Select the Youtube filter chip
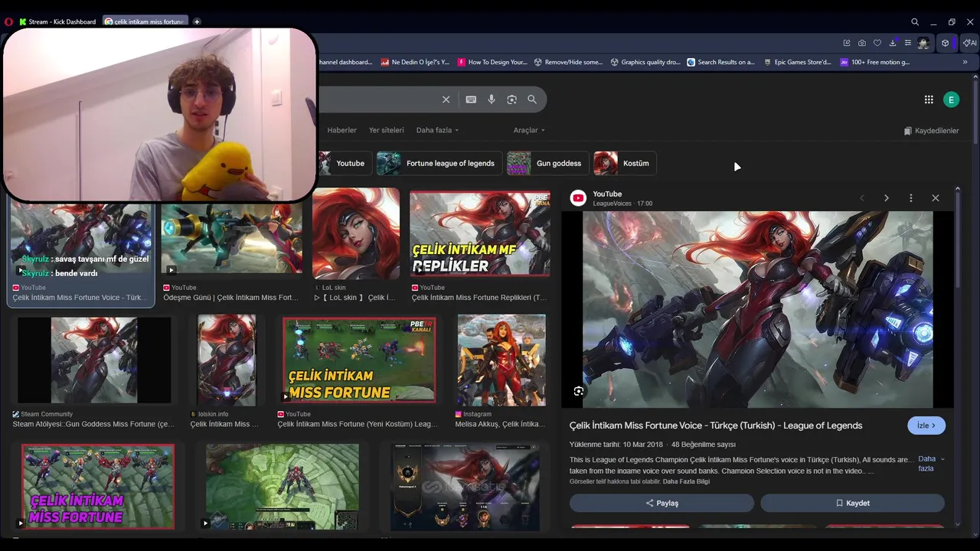980x551 pixels. pyautogui.click(x=344, y=163)
